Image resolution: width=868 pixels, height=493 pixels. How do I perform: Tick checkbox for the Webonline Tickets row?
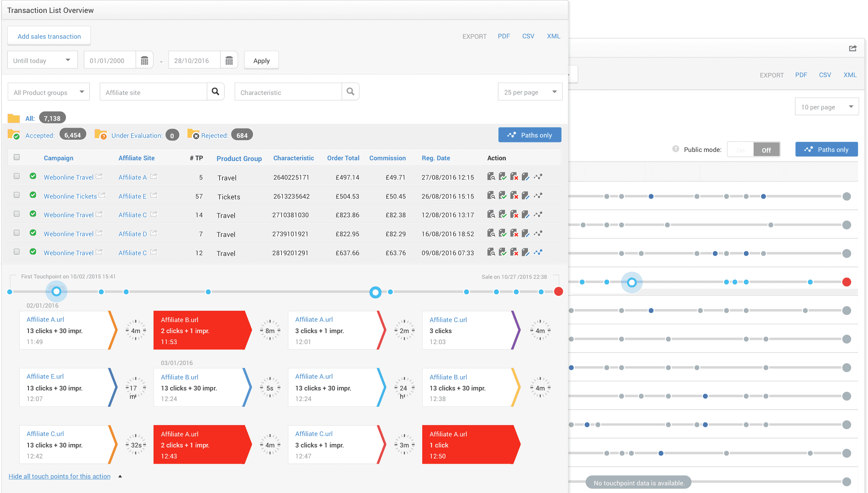[17, 195]
